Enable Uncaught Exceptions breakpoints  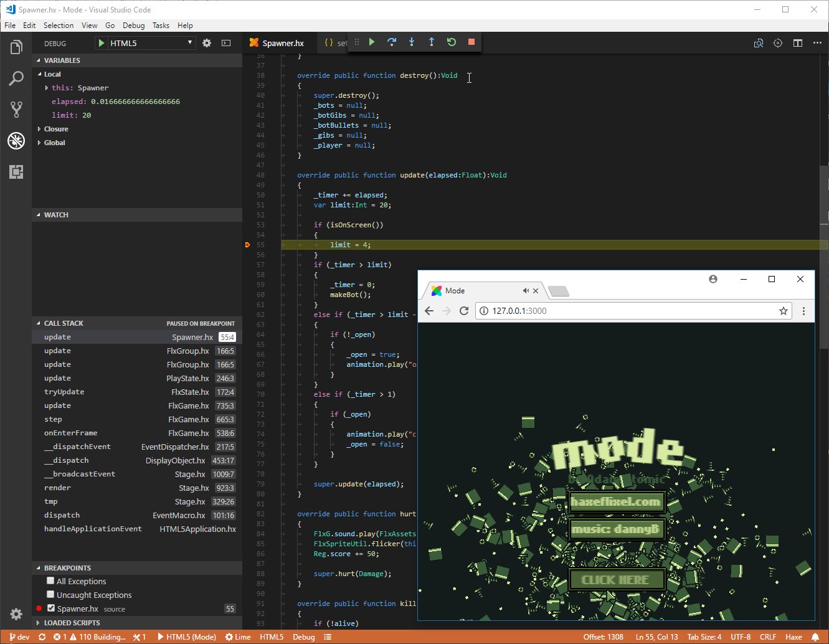coord(50,594)
